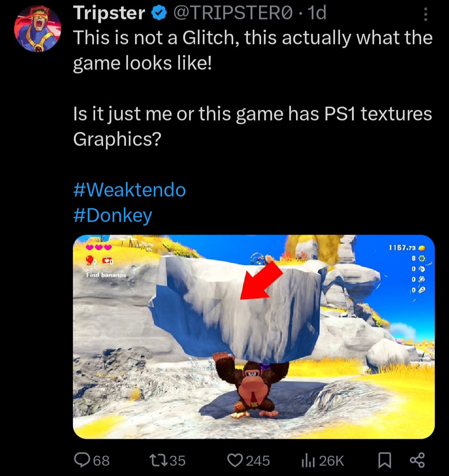Open the #Weaktendo hashtag
Viewport: 449px width, 476px height.
click(x=130, y=190)
